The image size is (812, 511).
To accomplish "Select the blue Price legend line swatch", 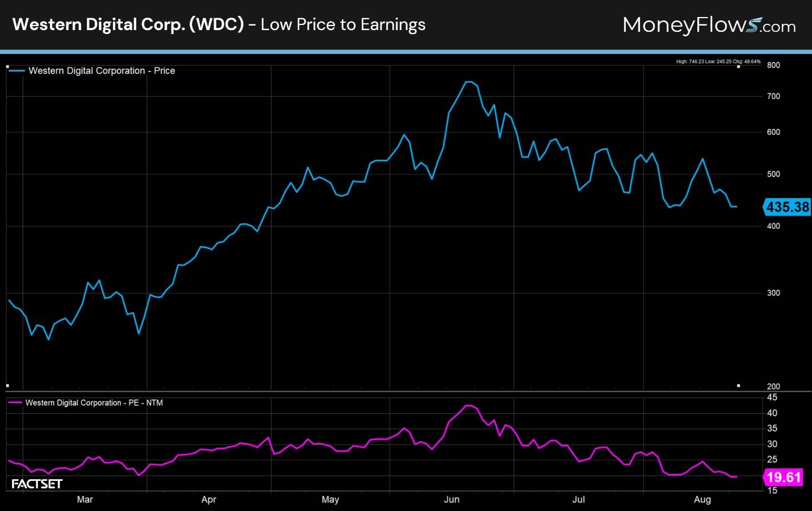I will tap(16, 71).
